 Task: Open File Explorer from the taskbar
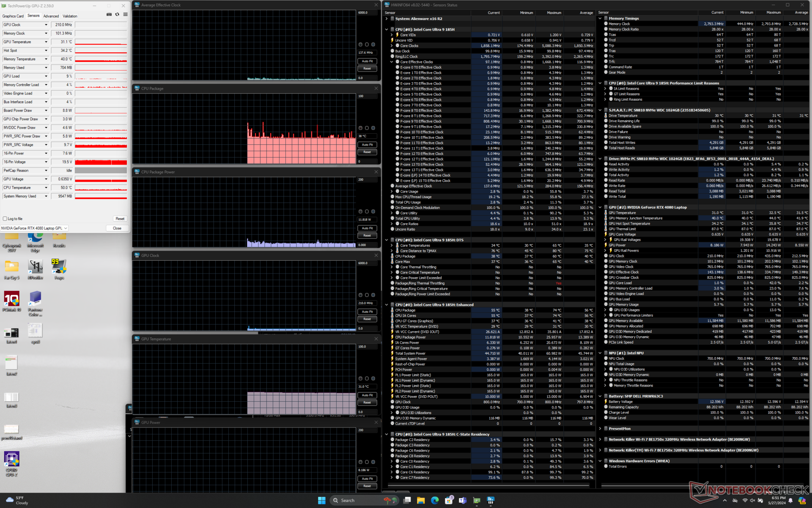(420, 500)
